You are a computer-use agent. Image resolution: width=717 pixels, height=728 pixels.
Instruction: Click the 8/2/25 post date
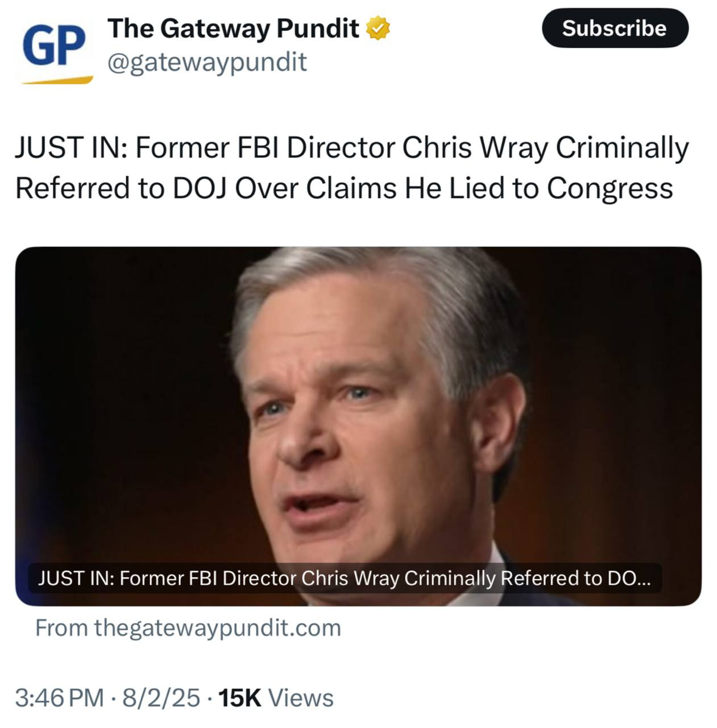[161, 698]
